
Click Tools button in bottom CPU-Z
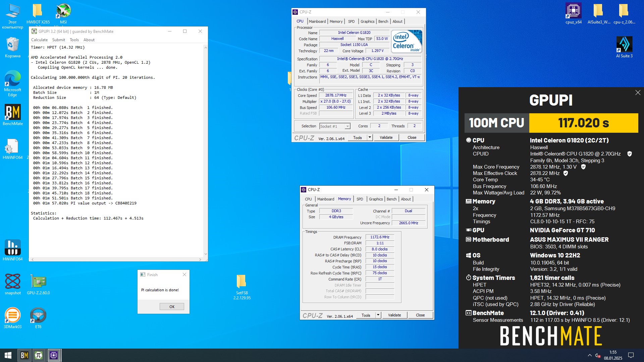(x=366, y=315)
